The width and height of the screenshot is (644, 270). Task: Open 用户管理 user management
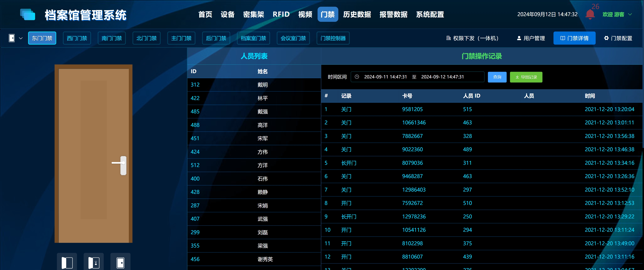pyautogui.click(x=531, y=38)
